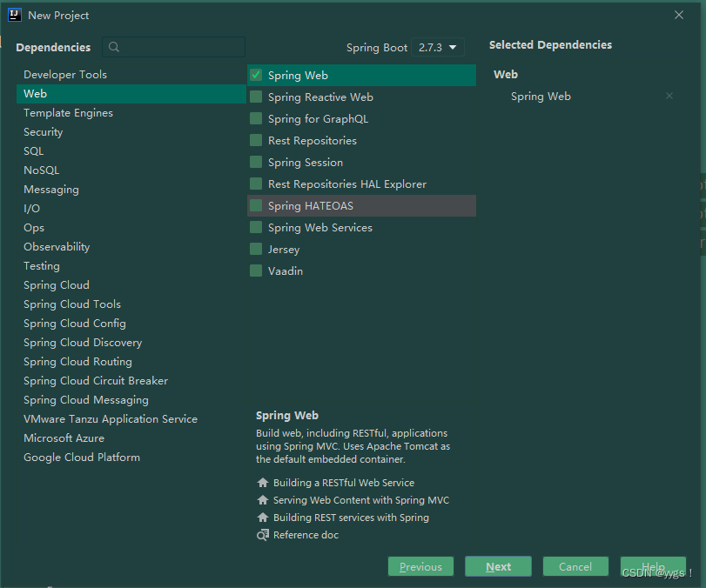706x588 pixels.
Task: Select Spring Web in Selected Dependencies
Action: (541, 97)
